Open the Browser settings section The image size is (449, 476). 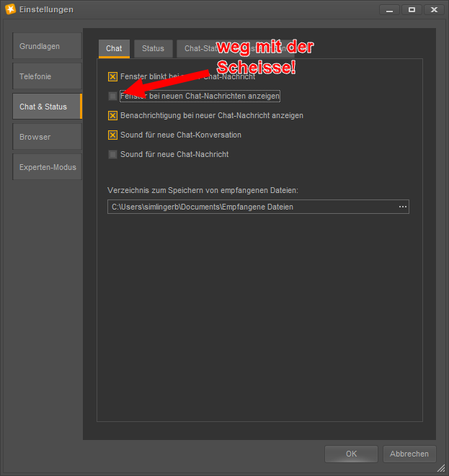tap(47, 137)
